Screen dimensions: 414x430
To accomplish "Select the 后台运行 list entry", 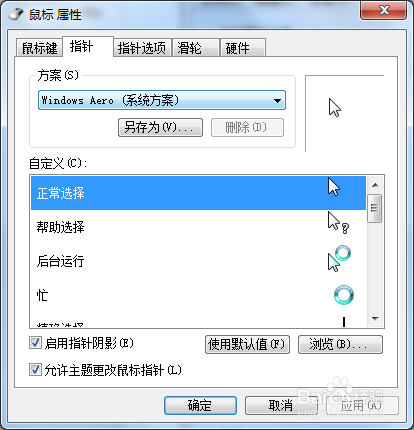I will pos(198,261).
